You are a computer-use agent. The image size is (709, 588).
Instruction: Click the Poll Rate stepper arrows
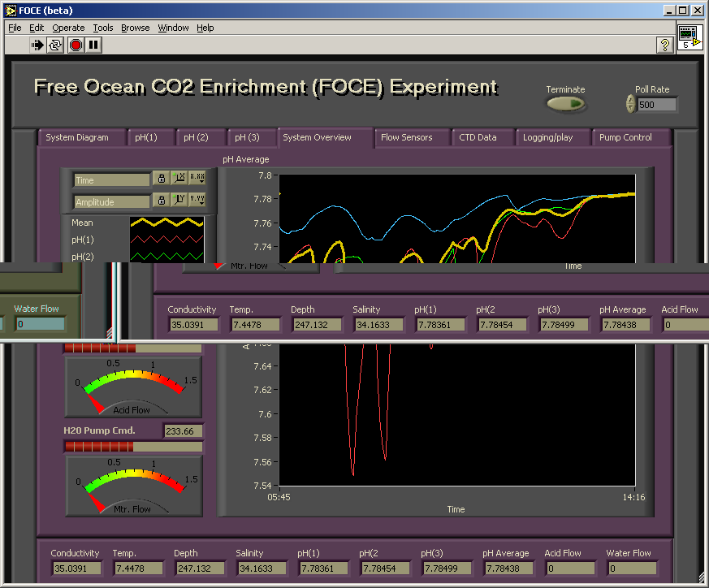pyautogui.click(x=630, y=104)
